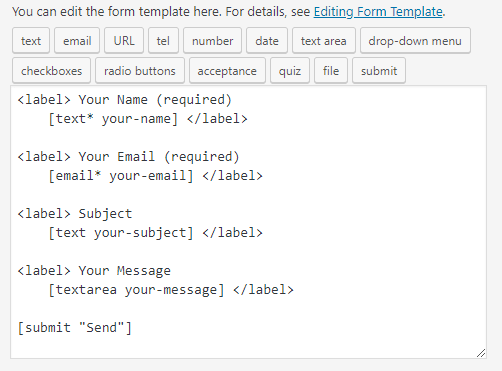This screenshot has height=371, width=502.
Task: Add a URL field tag
Action: [124, 41]
